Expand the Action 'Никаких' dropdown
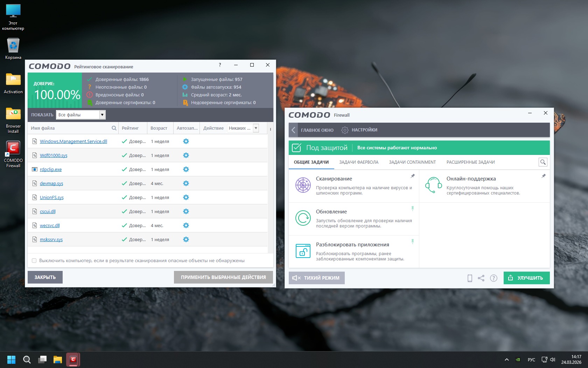The height and width of the screenshot is (368, 588). (256, 128)
